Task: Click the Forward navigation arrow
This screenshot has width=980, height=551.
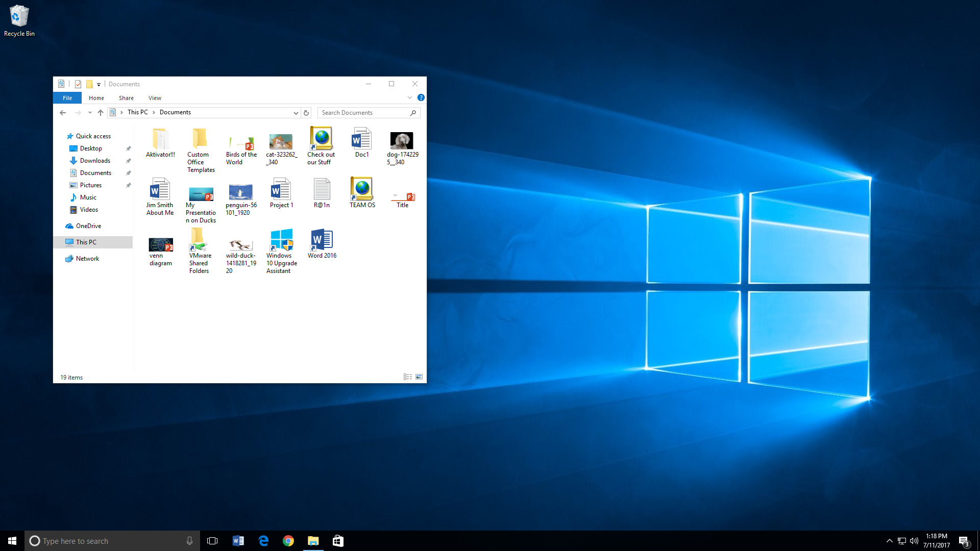Action: click(78, 113)
